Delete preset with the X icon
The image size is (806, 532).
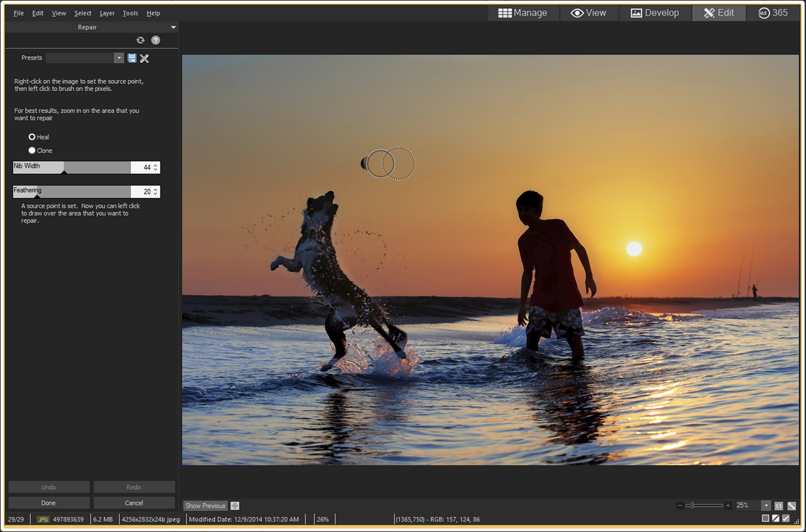point(144,58)
